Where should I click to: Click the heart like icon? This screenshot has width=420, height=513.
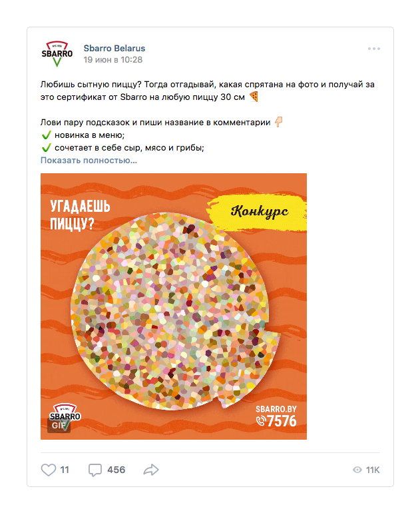(49, 470)
